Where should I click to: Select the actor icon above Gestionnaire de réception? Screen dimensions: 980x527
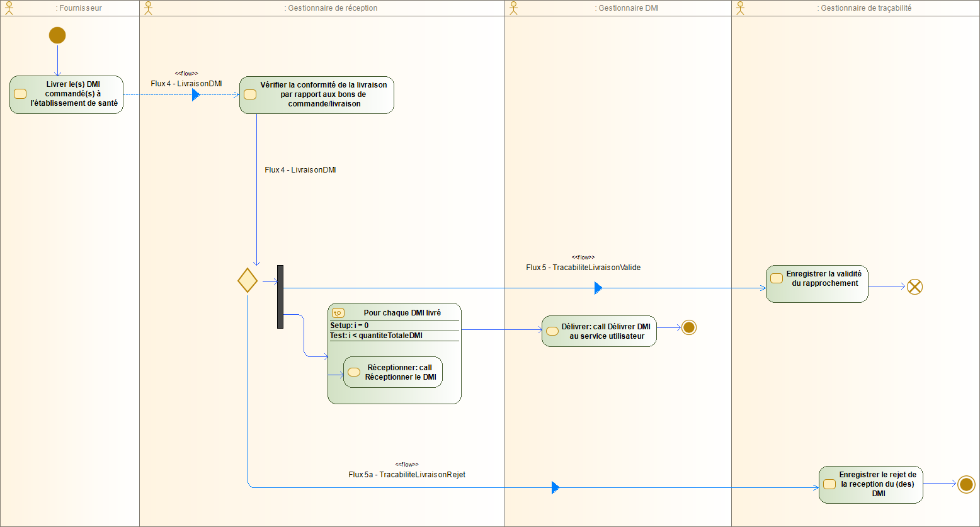(x=147, y=7)
